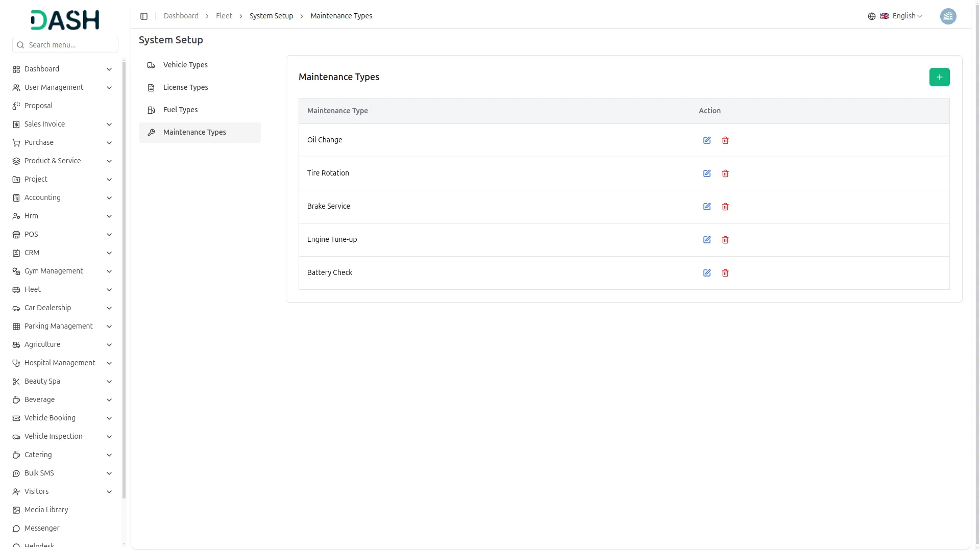Image resolution: width=980 pixels, height=551 pixels.
Task: Go to the Fleet breadcrumb link
Action: pyautogui.click(x=224, y=16)
